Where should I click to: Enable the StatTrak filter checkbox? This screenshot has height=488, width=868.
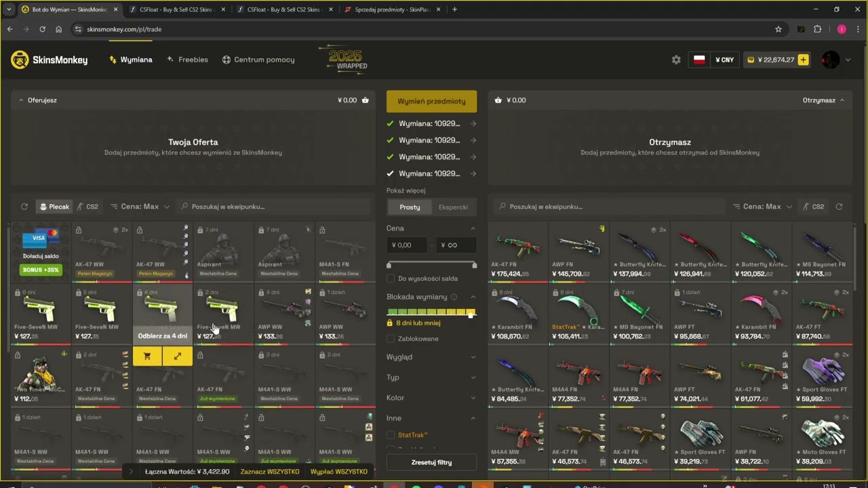(x=391, y=435)
